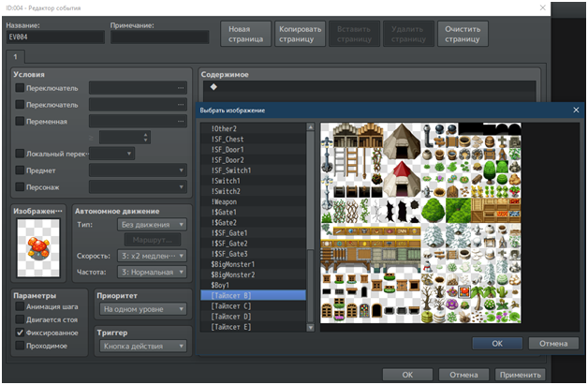Viewport: 588px width, 385px height.
Task: Select !SF_Door1 in the image list
Action: pos(253,150)
